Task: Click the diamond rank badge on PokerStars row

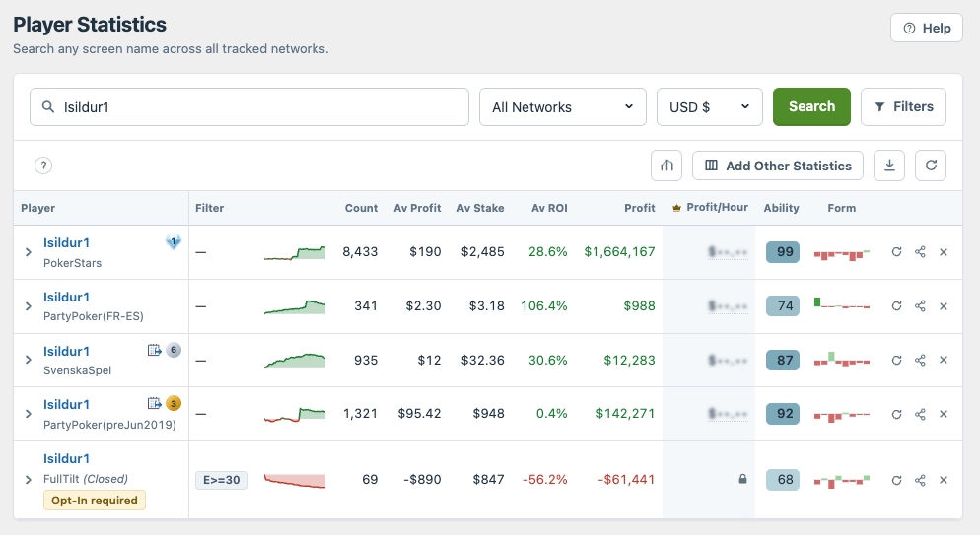Action: [x=174, y=241]
